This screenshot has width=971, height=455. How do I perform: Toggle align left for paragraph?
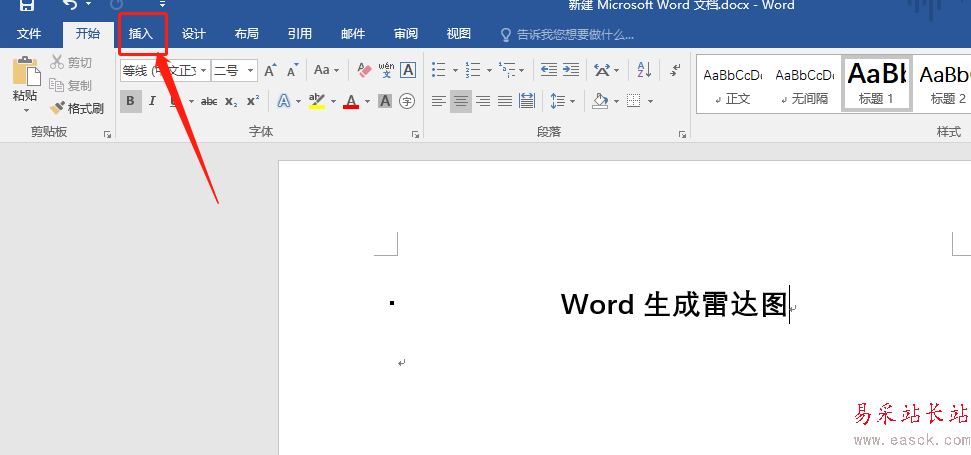(x=438, y=100)
